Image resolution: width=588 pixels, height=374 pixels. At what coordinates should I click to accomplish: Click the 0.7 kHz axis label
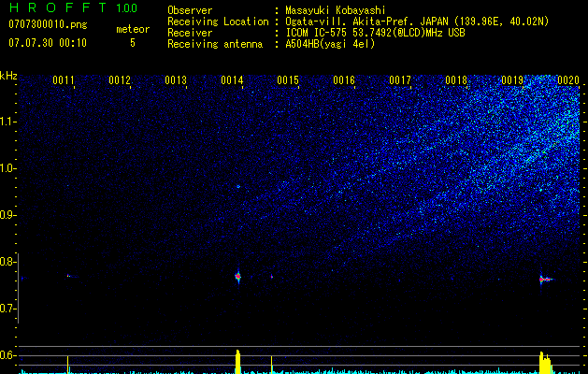click(8, 309)
